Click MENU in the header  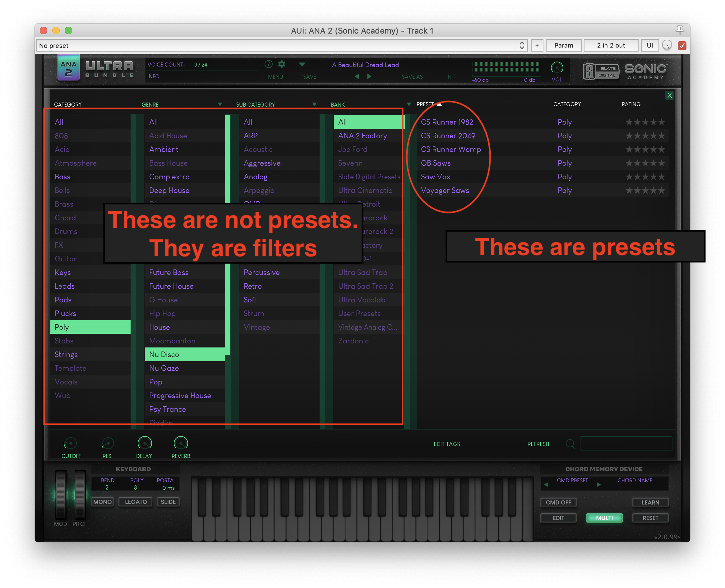pos(275,77)
